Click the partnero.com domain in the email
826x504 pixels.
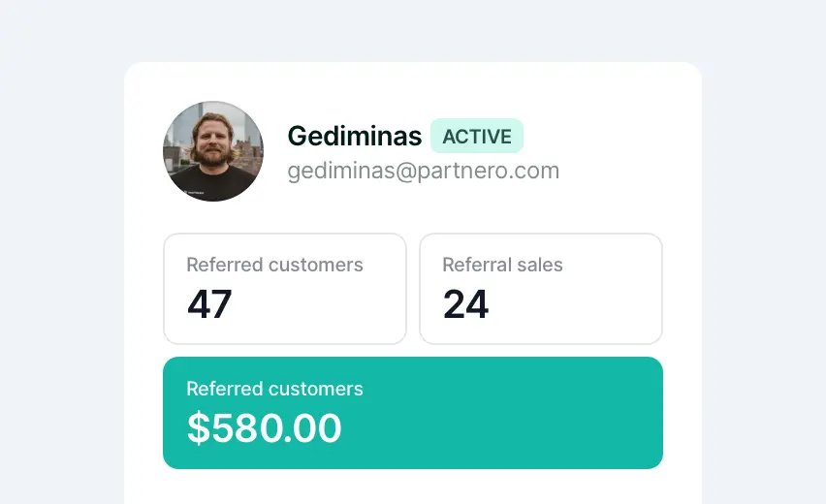tap(488, 171)
